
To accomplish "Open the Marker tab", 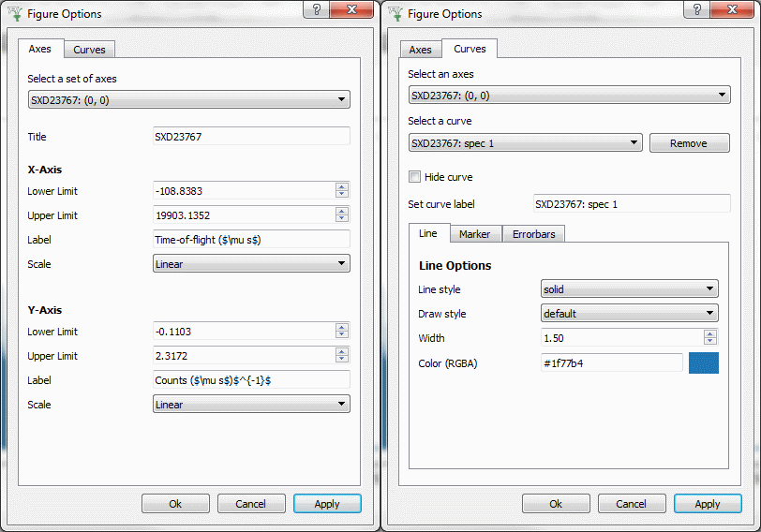I will 475,234.
